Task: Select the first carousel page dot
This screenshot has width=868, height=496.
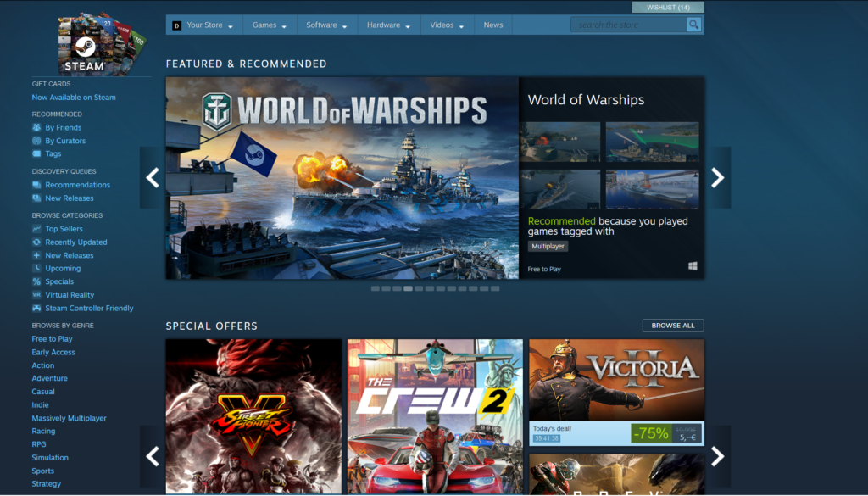Action: (376, 288)
